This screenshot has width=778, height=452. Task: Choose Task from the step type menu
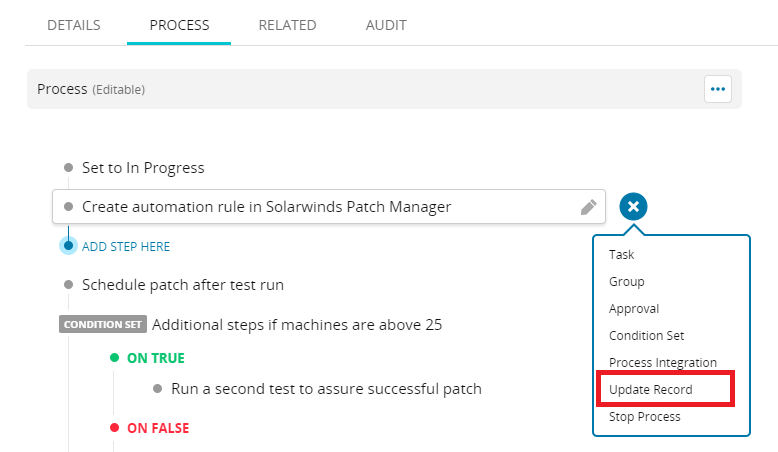tap(622, 255)
